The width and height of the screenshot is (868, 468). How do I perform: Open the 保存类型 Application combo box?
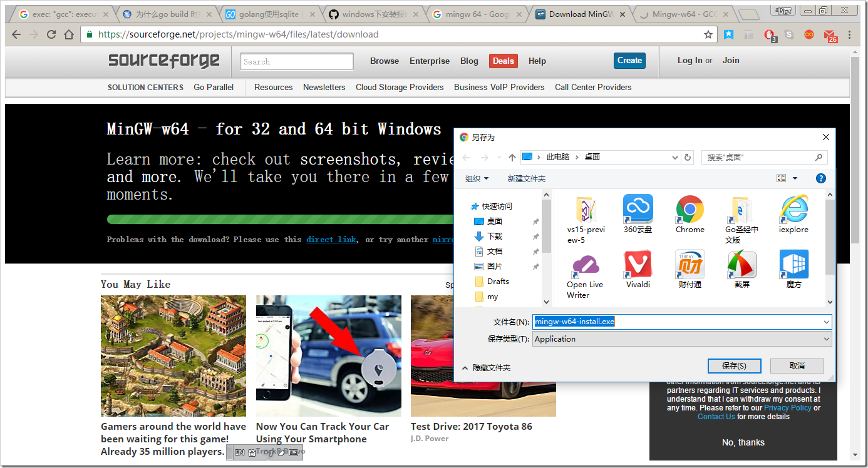point(682,339)
